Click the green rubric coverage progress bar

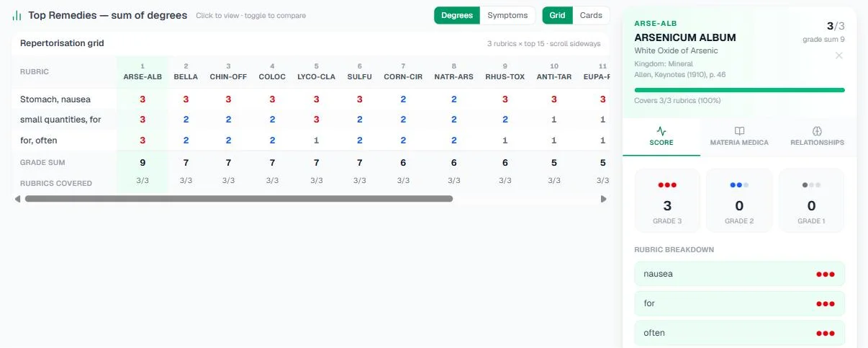pyautogui.click(x=739, y=90)
